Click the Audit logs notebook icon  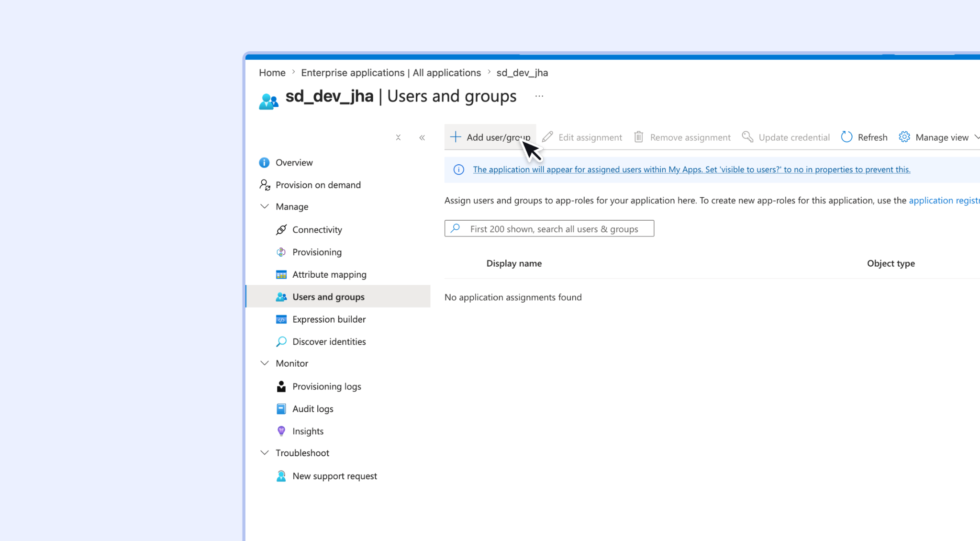(x=281, y=409)
